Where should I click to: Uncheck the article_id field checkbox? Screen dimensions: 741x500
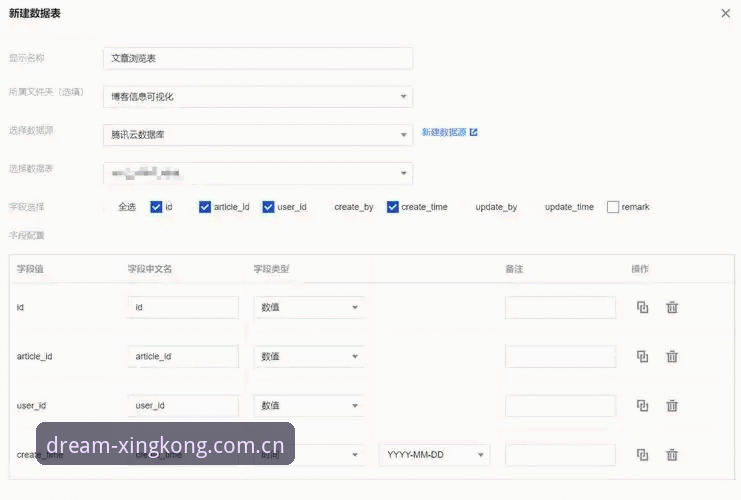click(x=205, y=207)
